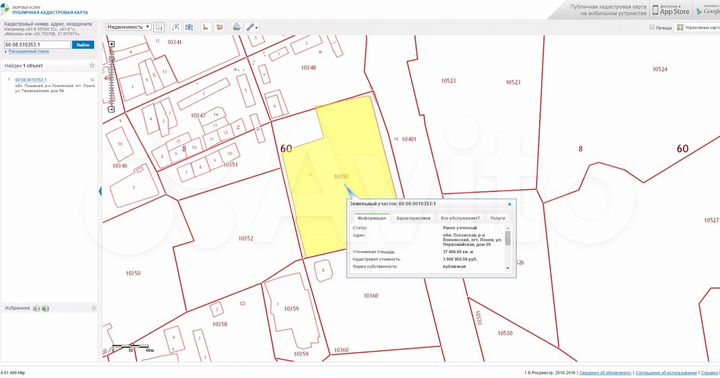Click the orange bookmark map icon
Image resolution: width=720 pixels, height=378 pixels.
(x=219, y=27)
